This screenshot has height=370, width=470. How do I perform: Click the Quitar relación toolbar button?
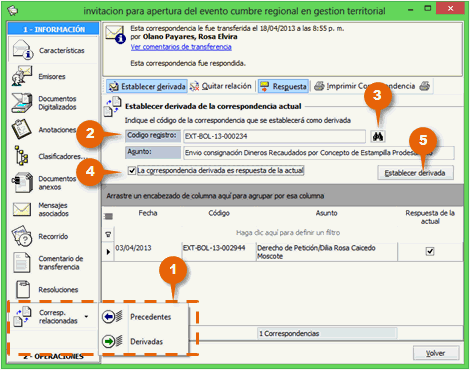point(221,86)
